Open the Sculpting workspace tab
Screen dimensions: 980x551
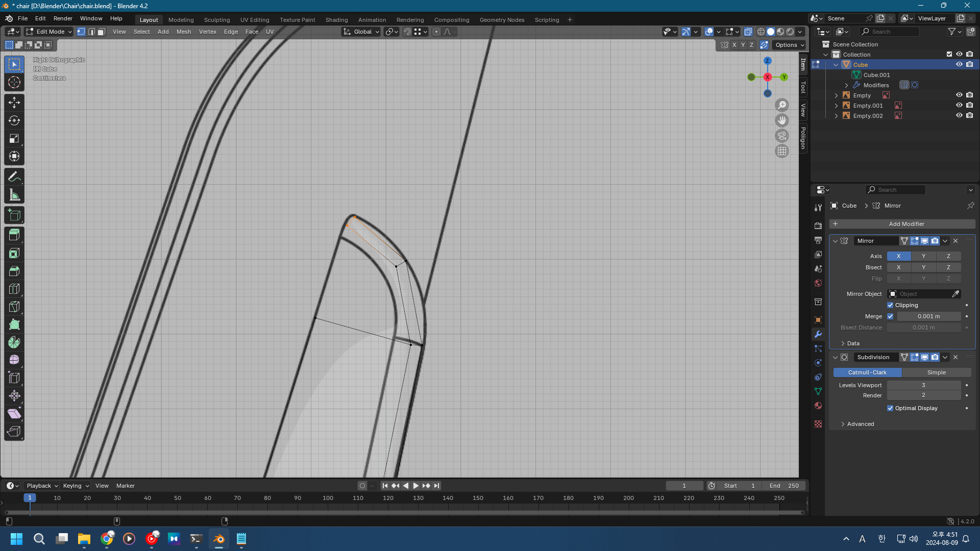tap(217, 20)
